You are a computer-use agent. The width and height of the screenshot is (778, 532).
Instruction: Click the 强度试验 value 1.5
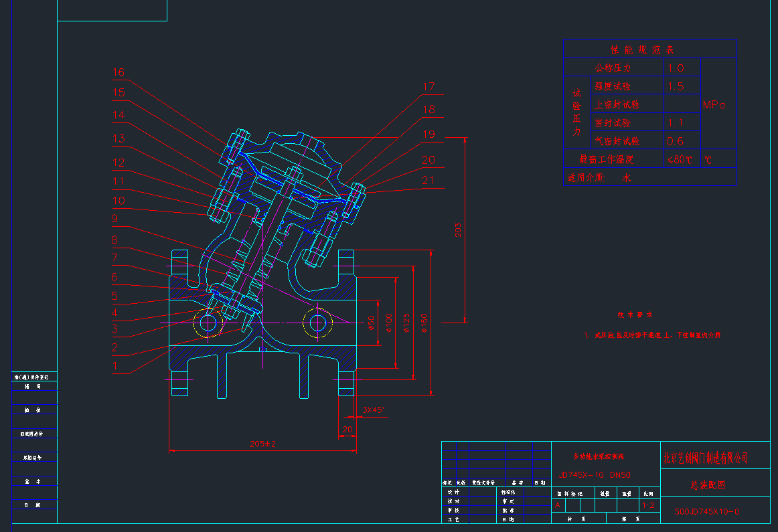[x=675, y=86]
